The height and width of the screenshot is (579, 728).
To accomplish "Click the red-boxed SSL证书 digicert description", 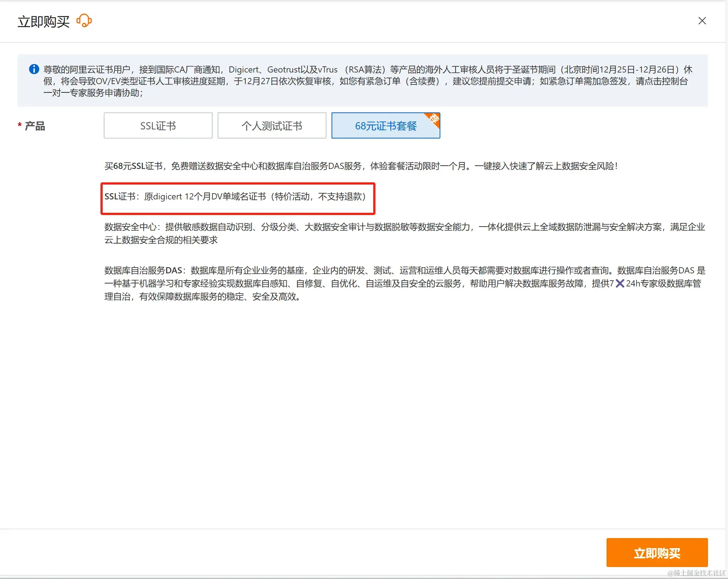I will tap(235, 197).
